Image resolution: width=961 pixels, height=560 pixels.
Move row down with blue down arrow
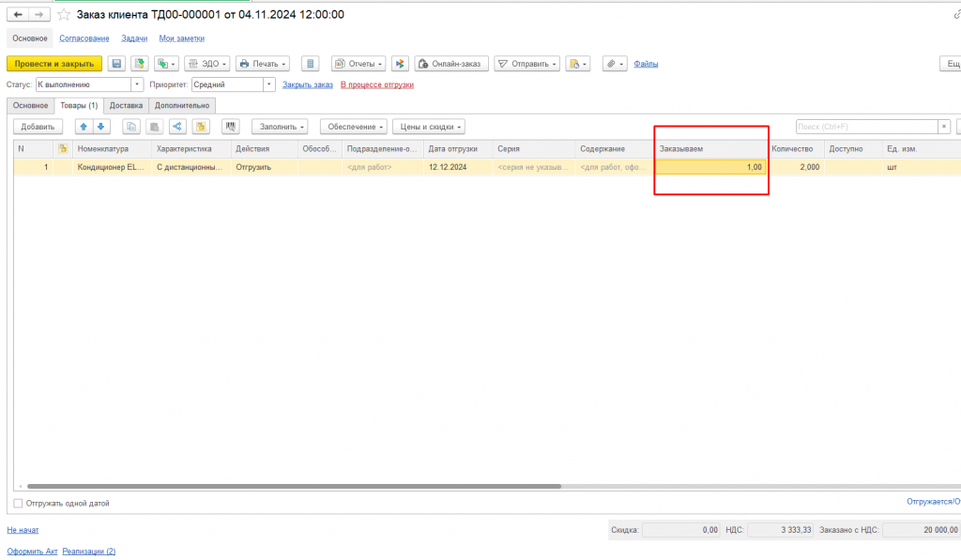(x=101, y=127)
